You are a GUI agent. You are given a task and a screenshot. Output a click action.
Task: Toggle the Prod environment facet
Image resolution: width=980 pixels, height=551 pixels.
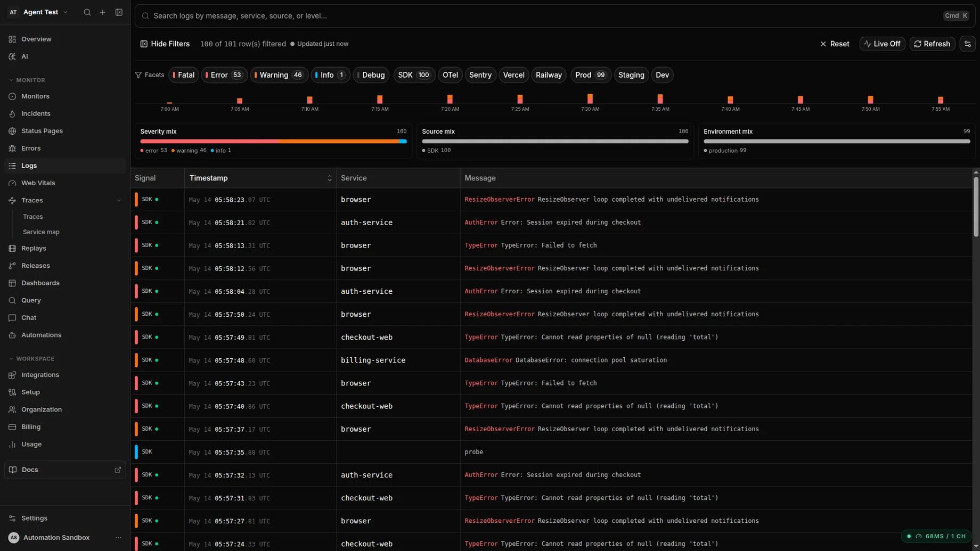tap(591, 75)
